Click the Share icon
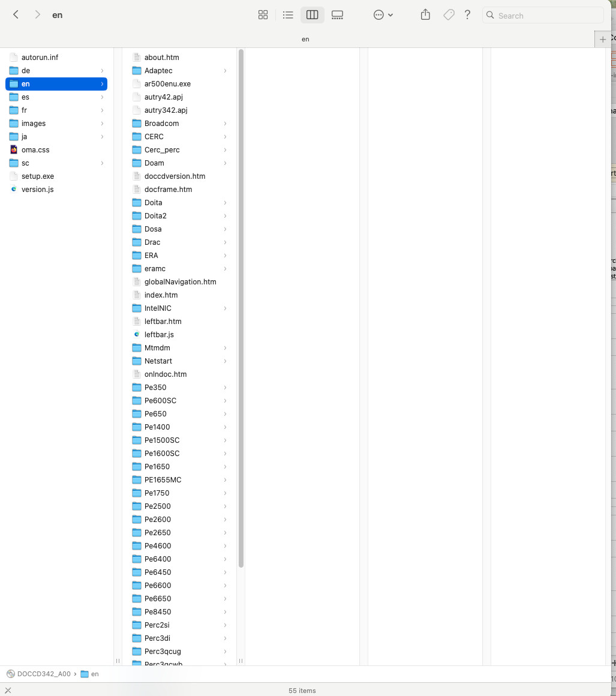The height and width of the screenshot is (696, 616). (x=426, y=14)
